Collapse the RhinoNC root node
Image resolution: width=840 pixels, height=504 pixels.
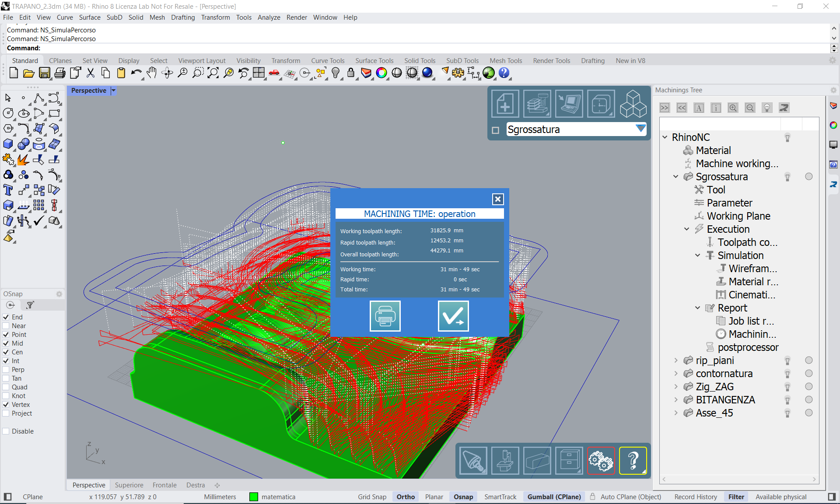pyautogui.click(x=665, y=137)
